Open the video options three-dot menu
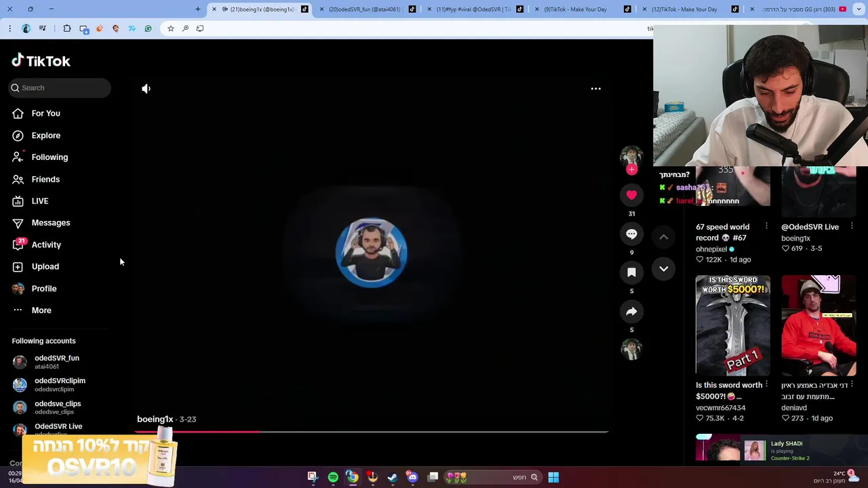 pos(595,89)
